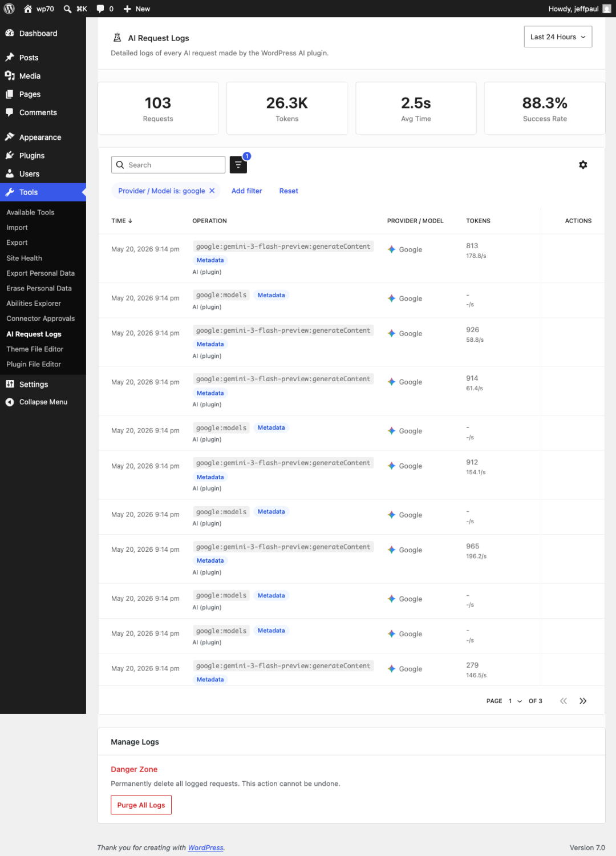The width and height of the screenshot is (616, 856).
Task: Open the Export submenu item
Action: click(x=17, y=243)
